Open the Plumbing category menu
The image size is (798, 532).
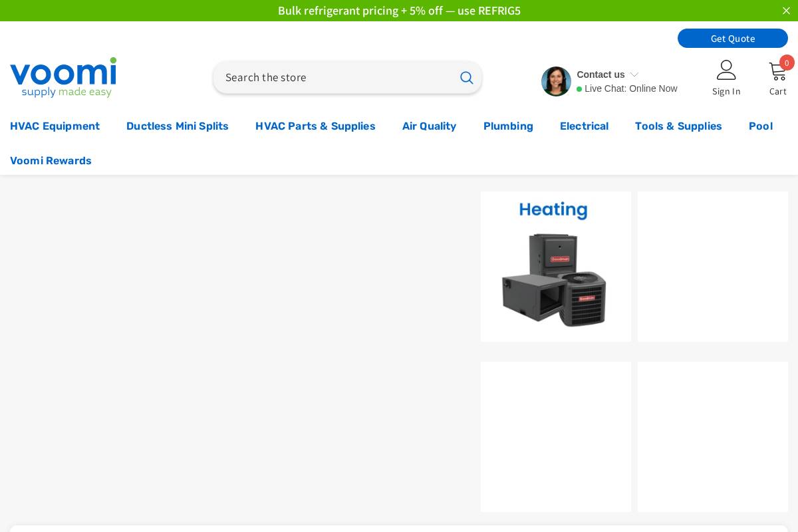(x=508, y=126)
